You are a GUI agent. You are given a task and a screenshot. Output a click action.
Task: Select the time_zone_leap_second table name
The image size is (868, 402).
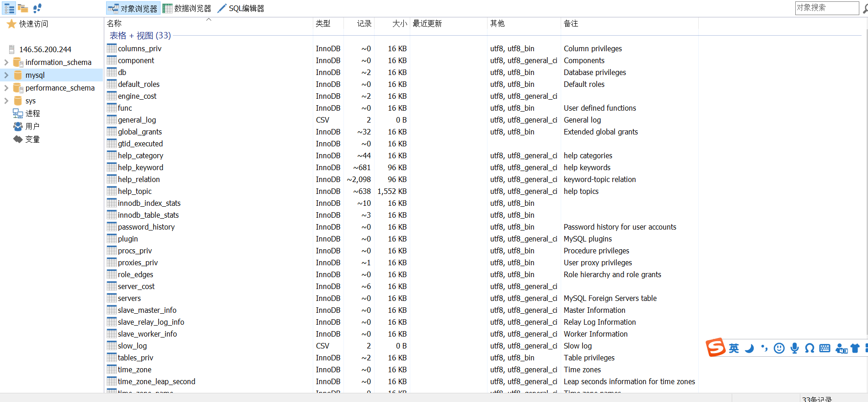pyautogui.click(x=156, y=381)
